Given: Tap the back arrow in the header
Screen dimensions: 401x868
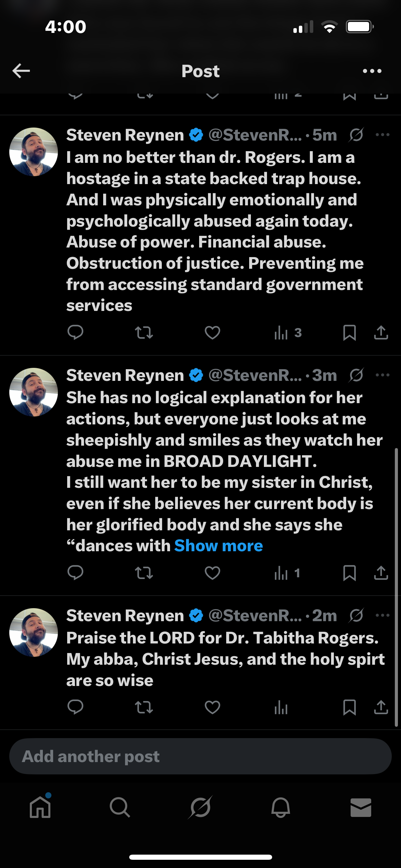Looking at the screenshot, I should (x=21, y=71).
